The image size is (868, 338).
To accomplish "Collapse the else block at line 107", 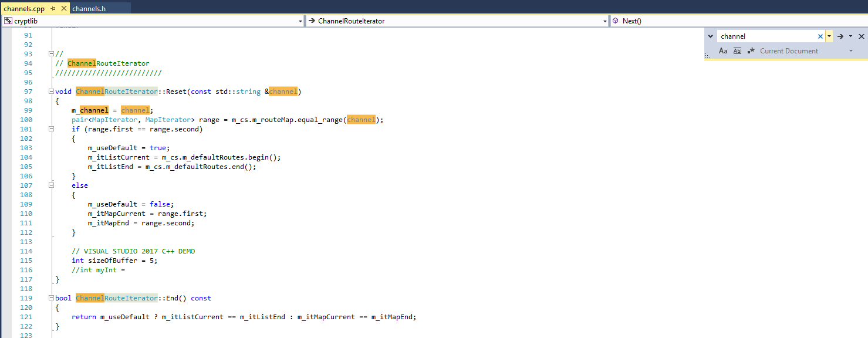I will point(51,185).
